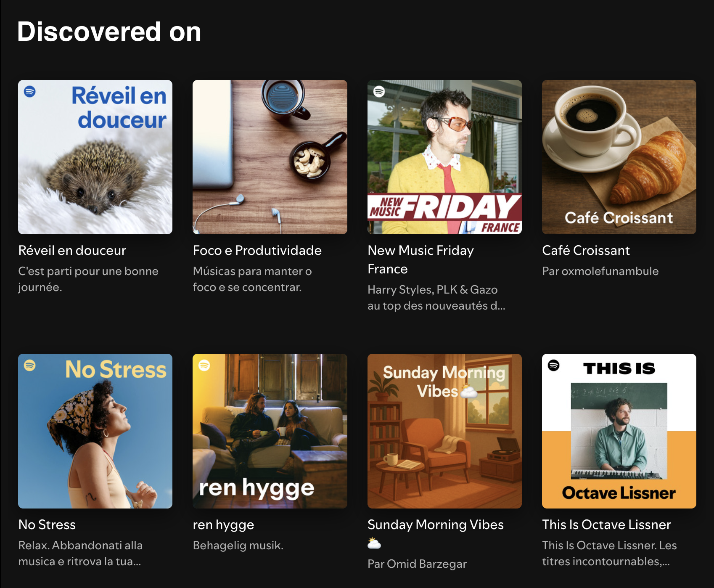
Task: Click 'This Is Octave Lissner. Les titres' description
Action: (609, 554)
